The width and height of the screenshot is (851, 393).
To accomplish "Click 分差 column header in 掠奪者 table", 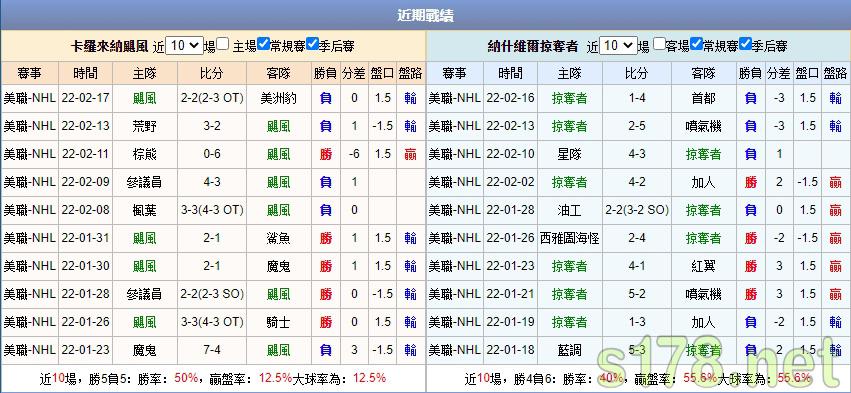I will 779,73.
